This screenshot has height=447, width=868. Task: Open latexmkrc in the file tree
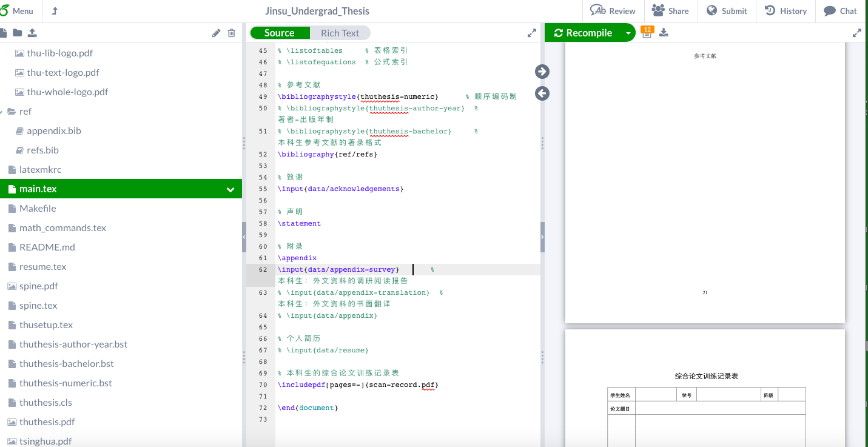tap(40, 170)
